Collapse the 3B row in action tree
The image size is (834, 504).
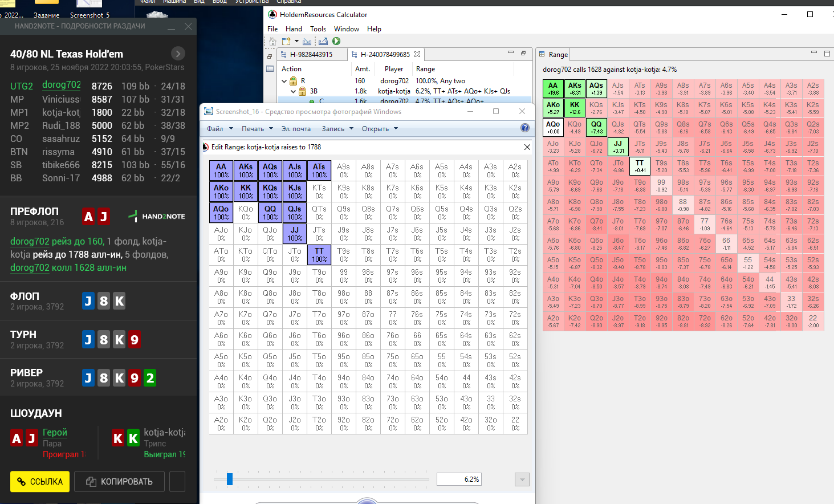coord(294,91)
